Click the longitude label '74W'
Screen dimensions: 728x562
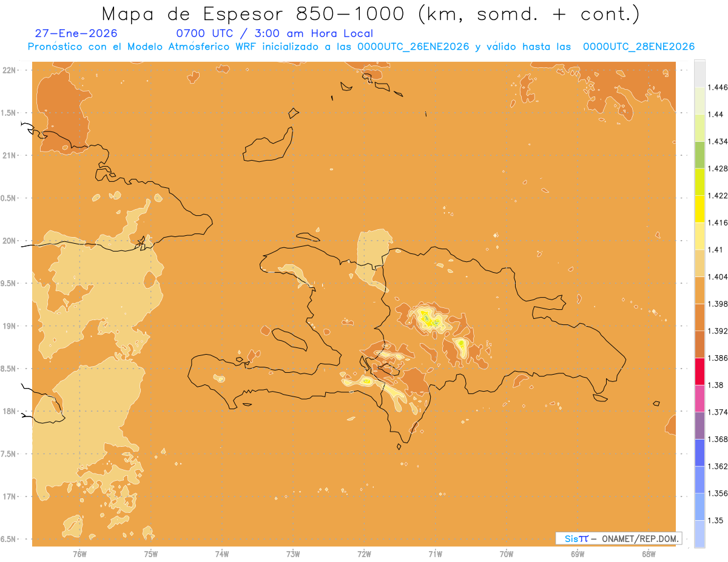222,554
